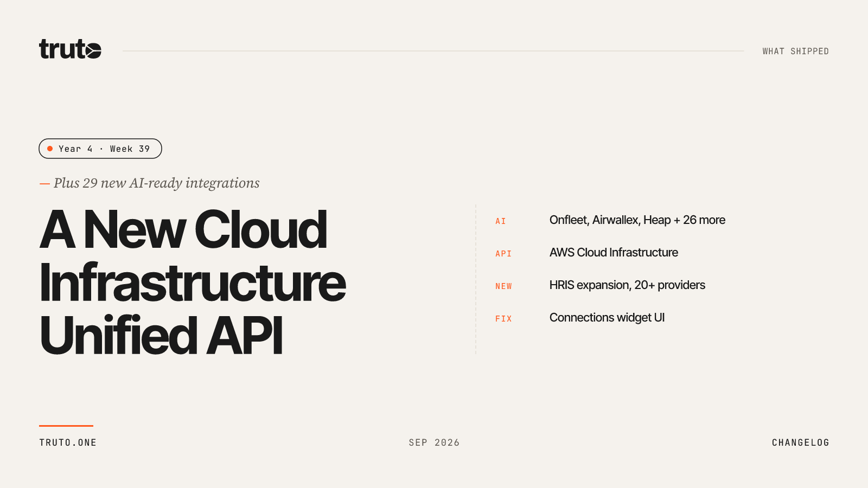Click the 'Unified API' headline line

click(x=161, y=335)
